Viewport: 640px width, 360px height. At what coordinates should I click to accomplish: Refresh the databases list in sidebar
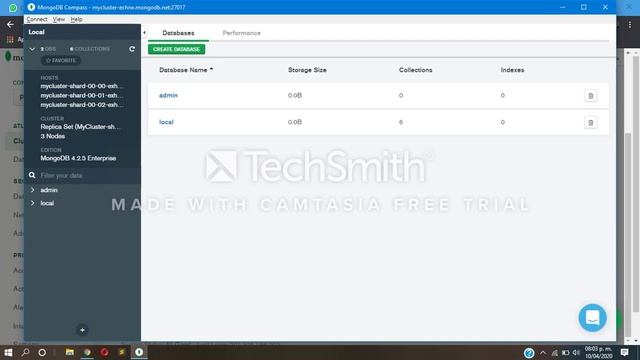coord(132,49)
